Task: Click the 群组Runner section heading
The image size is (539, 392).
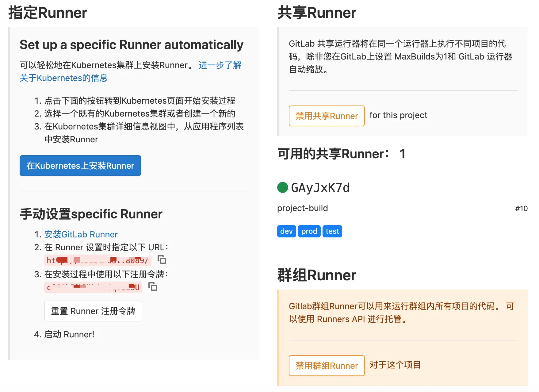Action: 316,275
